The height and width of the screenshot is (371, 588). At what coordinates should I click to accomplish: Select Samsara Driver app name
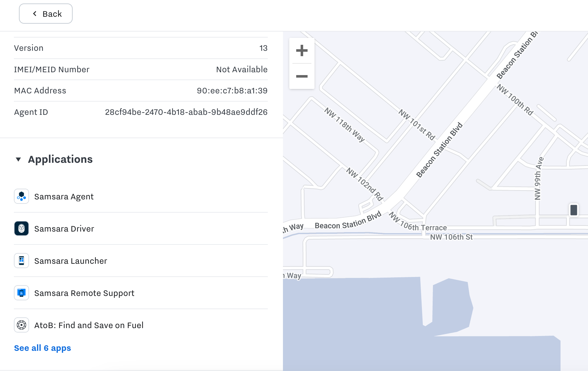(x=64, y=229)
